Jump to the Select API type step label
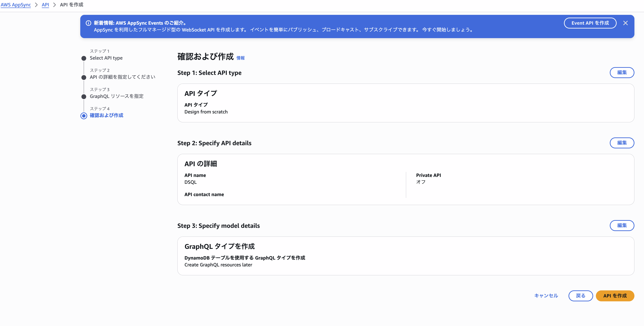Screen dimensions: 644x326 pyautogui.click(x=106, y=58)
